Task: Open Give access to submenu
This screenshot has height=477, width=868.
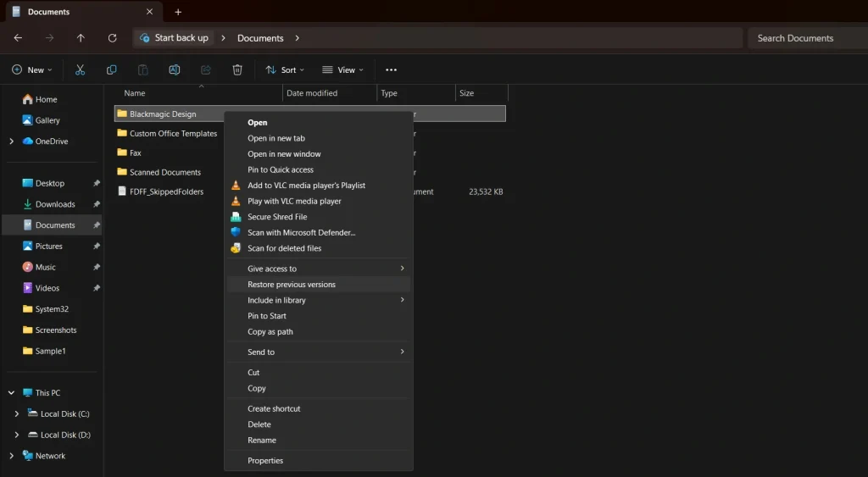Action: (319, 269)
